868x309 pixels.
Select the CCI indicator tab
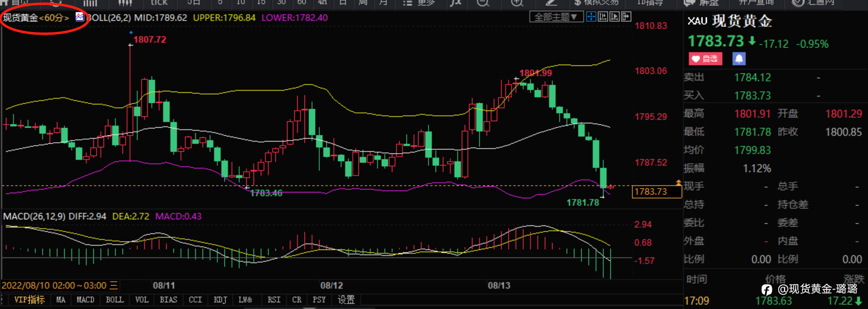[x=195, y=300]
